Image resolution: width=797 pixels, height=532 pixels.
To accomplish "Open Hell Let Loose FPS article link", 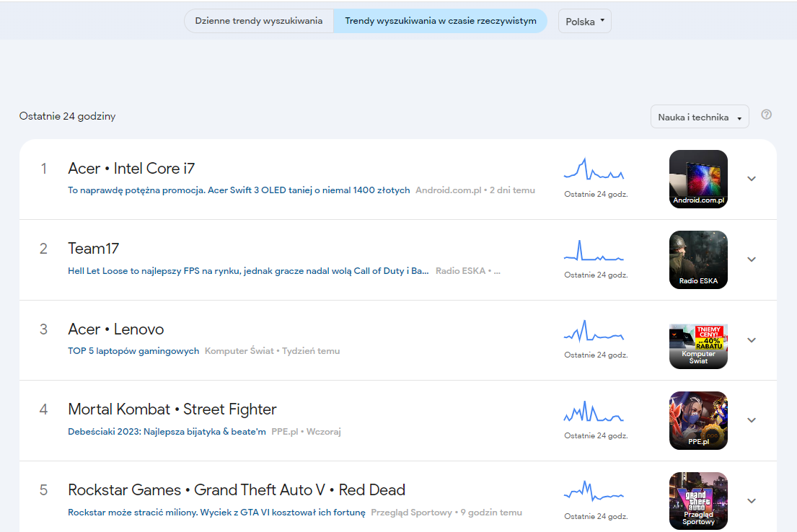I will point(249,271).
